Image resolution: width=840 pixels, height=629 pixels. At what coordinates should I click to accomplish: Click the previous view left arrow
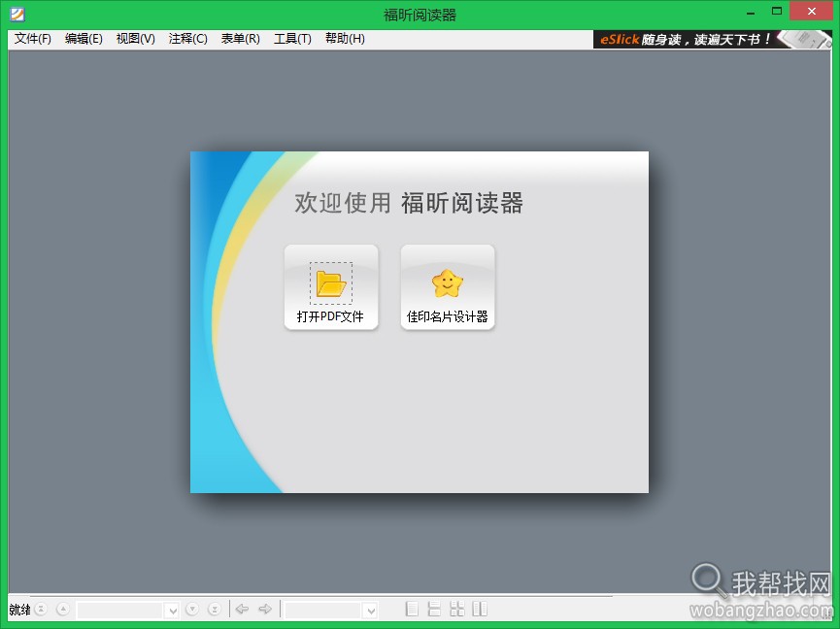point(242,609)
